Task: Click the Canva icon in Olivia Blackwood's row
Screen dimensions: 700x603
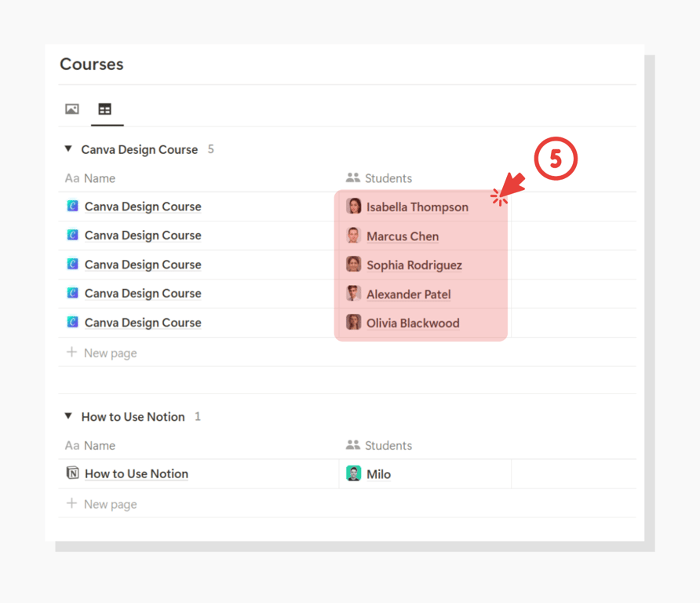Action: [72, 322]
